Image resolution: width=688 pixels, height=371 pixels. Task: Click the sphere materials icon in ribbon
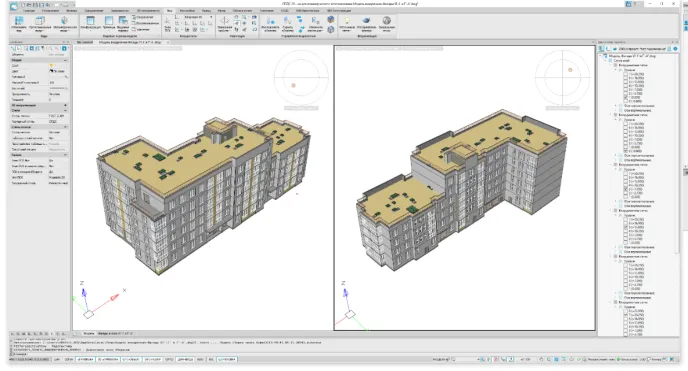pyautogui.click(x=387, y=21)
